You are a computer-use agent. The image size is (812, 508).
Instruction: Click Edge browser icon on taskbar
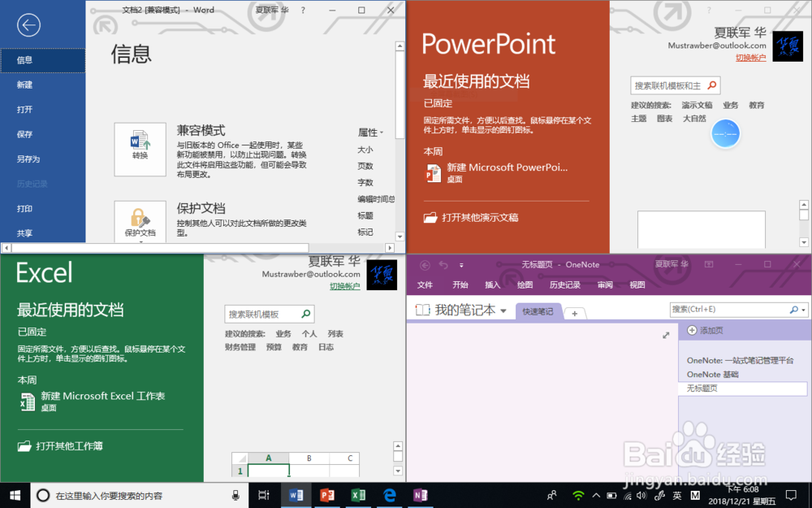(390, 496)
